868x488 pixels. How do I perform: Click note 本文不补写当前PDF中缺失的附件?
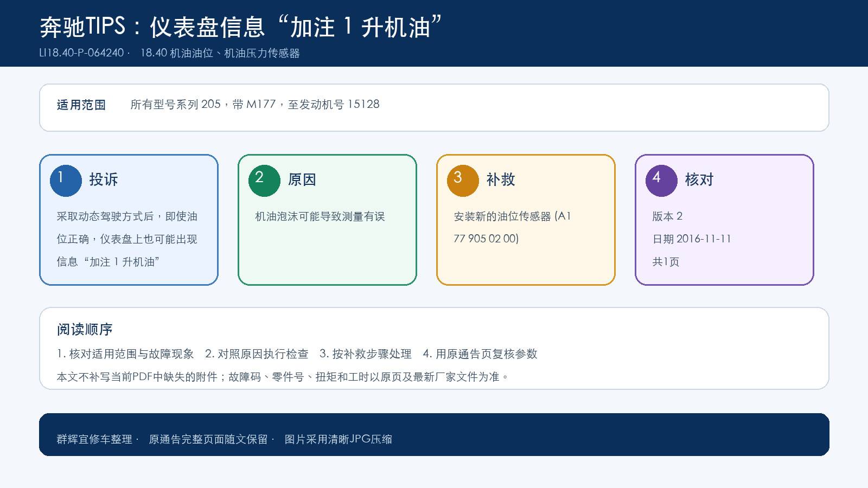[x=137, y=377]
